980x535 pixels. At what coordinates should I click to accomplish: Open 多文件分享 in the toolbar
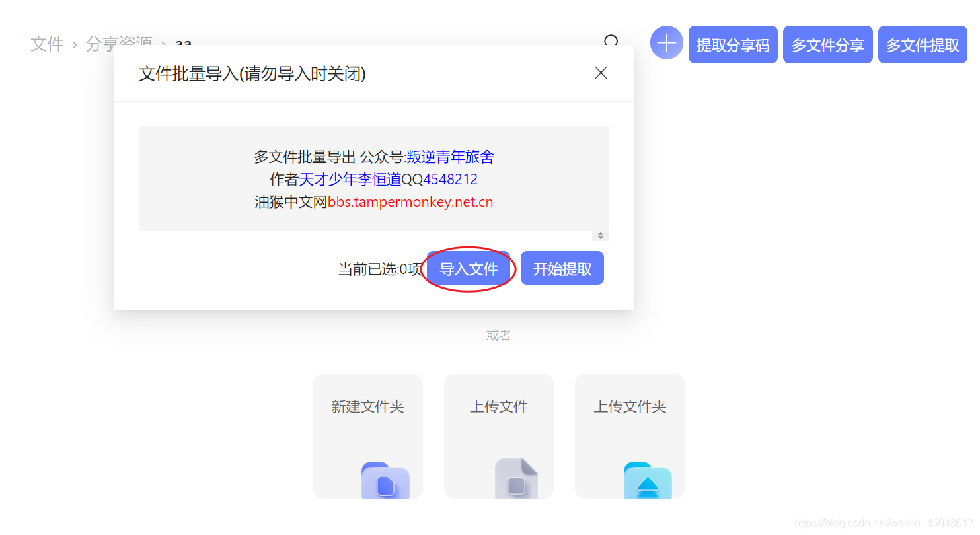(828, 45)
